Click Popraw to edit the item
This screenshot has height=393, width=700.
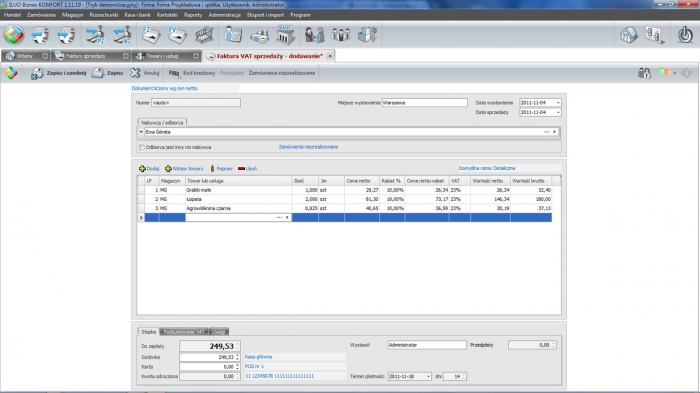[x=221, y=168]
